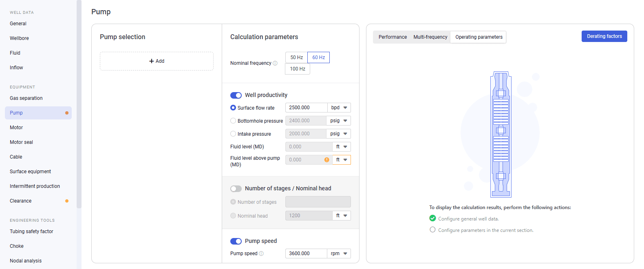The height and width of the screenshot is (269, 644).
Task: Select the 50 Hz nominal frequency
Action: point(297,57)
